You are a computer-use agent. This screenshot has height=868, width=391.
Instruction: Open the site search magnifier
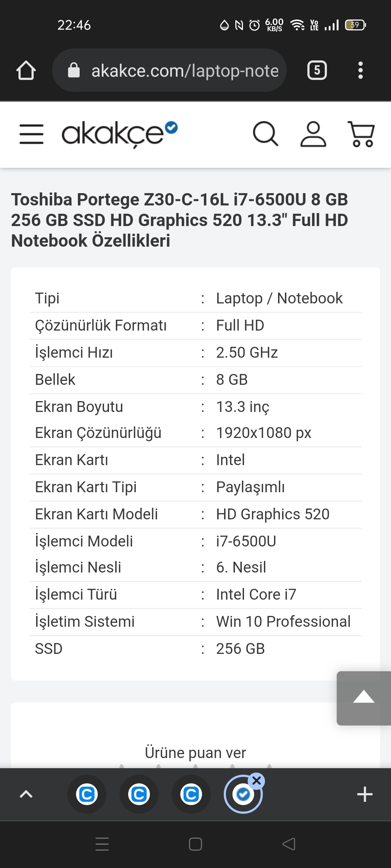pyautogui.click(x=265, y=134)
